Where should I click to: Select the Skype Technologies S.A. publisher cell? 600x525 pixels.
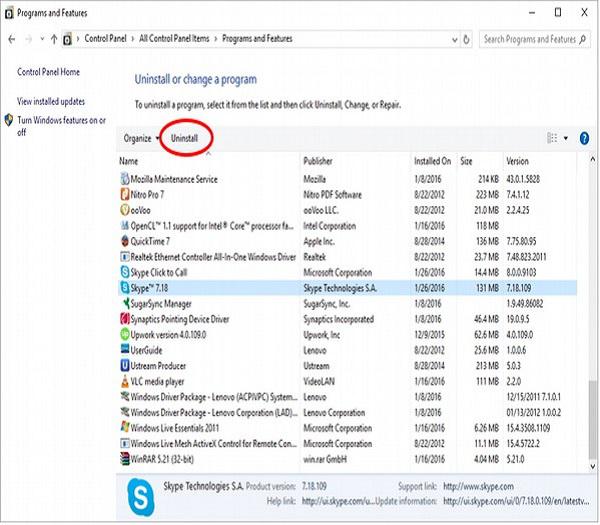click(x=340, y=288)
